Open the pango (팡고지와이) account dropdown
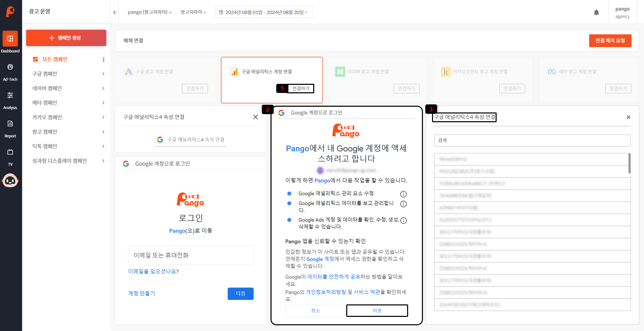The height and width of the screenshot is (331, 644). click(x=150, y=12)
